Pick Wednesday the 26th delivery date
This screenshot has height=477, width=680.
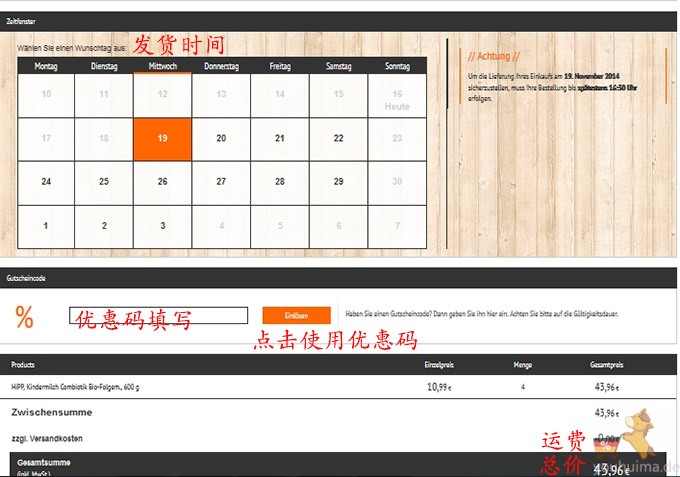pos(162,182)
